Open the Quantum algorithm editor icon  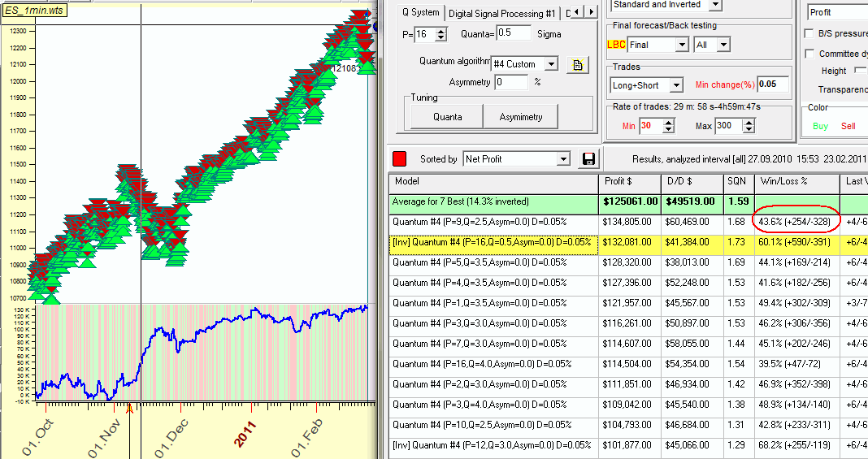(577, 64)
